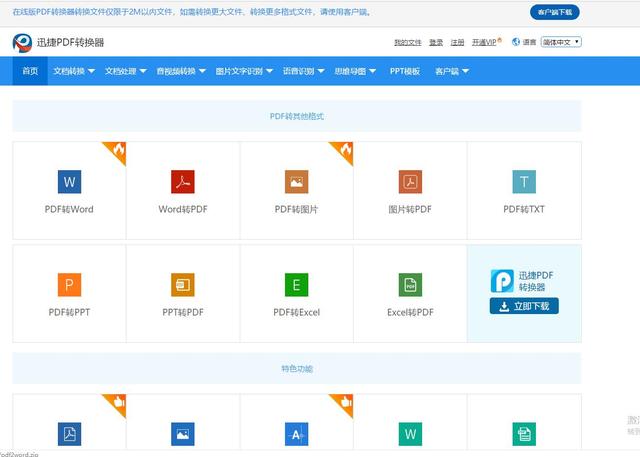The height and width of the screenshot is (457, 640).
Task: Click the 图片转PDF label text
Action: pyautogui.click(x=410, y=209)
